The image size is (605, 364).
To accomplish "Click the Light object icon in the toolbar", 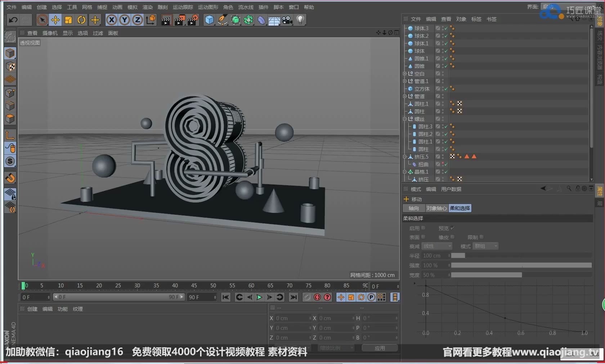I will pos(301,20).
